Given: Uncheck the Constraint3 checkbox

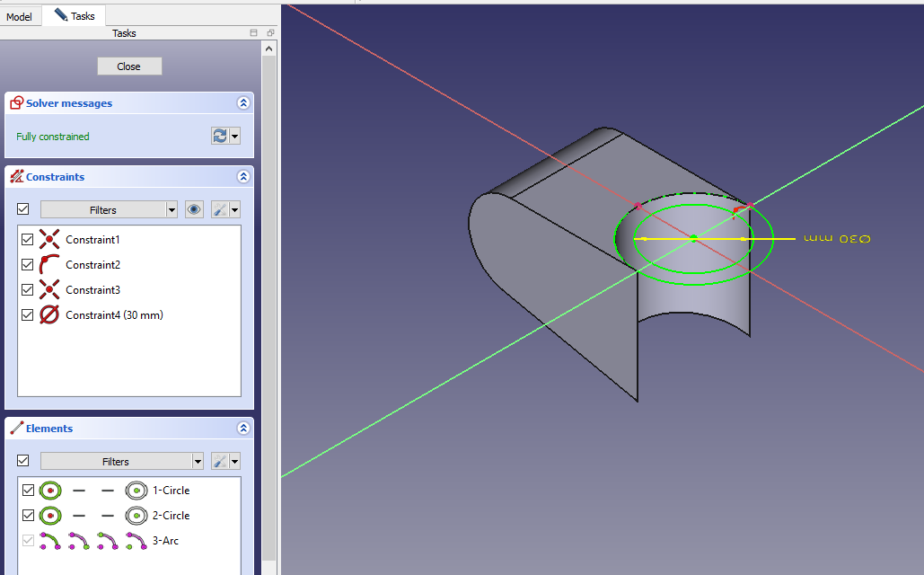Looking at the screenshot, I should click(x=27, y=290).
